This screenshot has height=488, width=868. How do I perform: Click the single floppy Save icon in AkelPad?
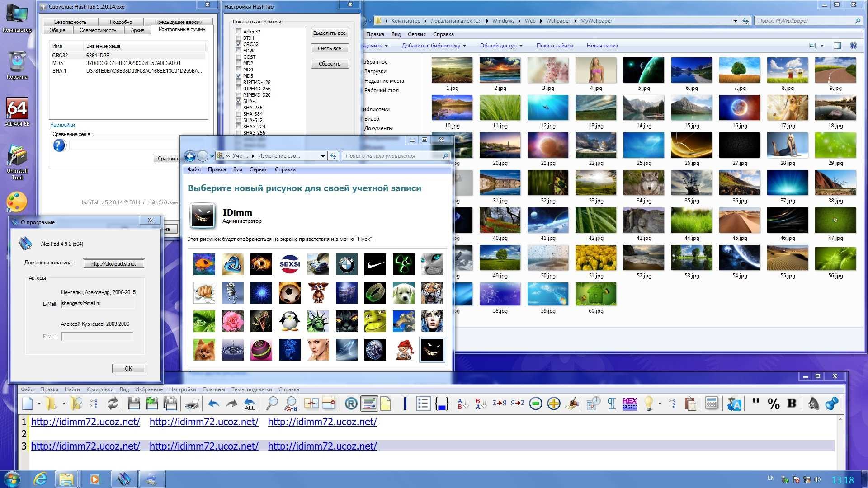(x=134, y=404)
